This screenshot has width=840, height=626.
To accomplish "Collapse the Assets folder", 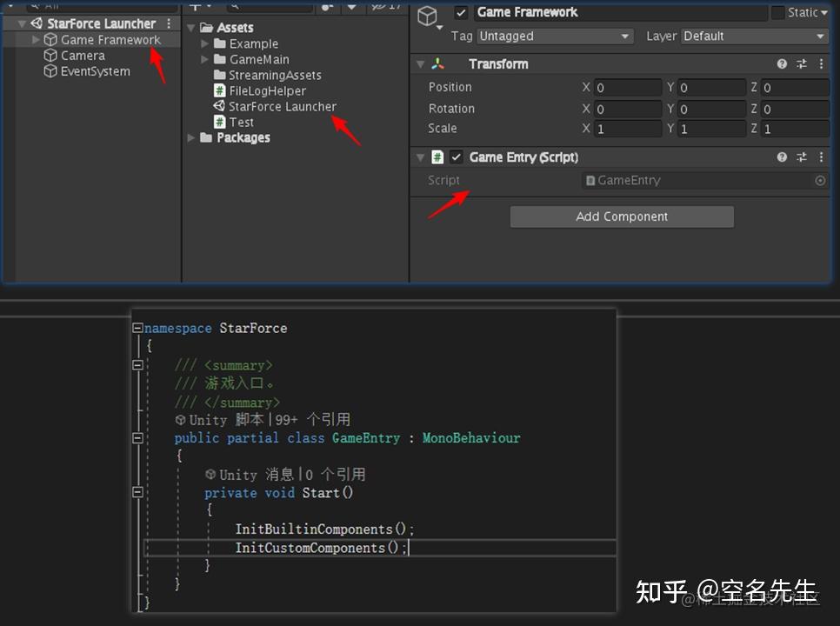I will (190, 27).
